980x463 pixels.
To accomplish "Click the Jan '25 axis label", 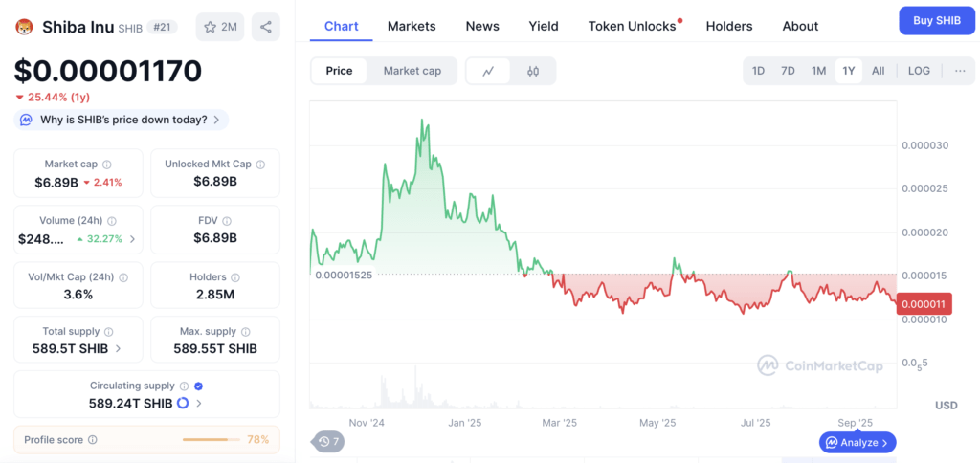I will point(465,423).
